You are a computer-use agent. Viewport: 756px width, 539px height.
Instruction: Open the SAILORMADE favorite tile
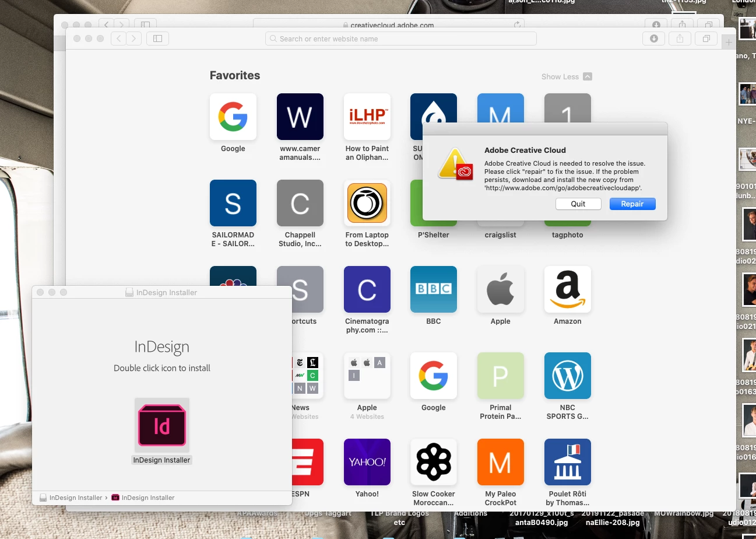[x=233, y=203]
